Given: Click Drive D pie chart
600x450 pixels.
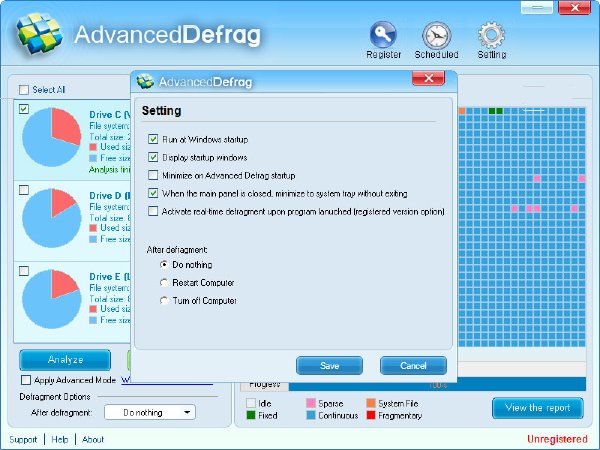Looking at the screenshot, I should (x=52, y=218).
